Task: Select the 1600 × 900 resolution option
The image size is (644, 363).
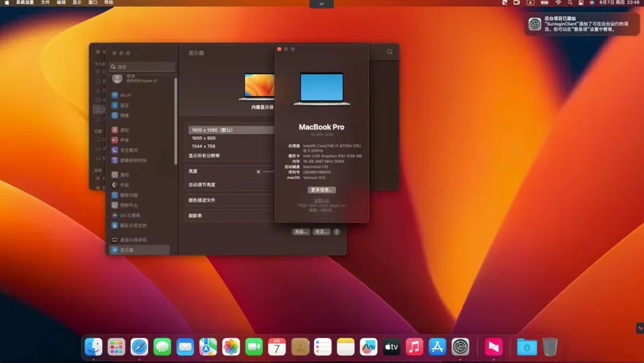Action: [203, 138]
